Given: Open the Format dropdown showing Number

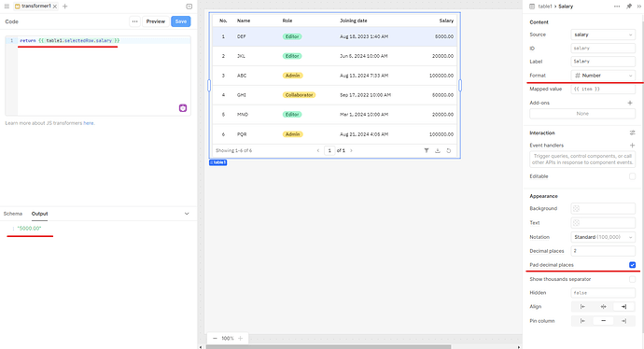Looking at the screenshot, I should (603, 76).
